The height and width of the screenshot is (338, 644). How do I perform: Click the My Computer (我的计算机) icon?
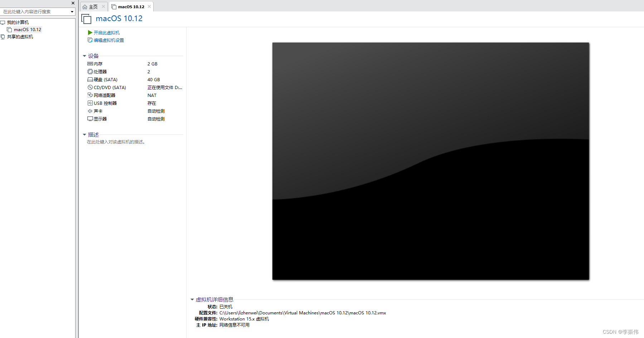[x=3, y=22]
